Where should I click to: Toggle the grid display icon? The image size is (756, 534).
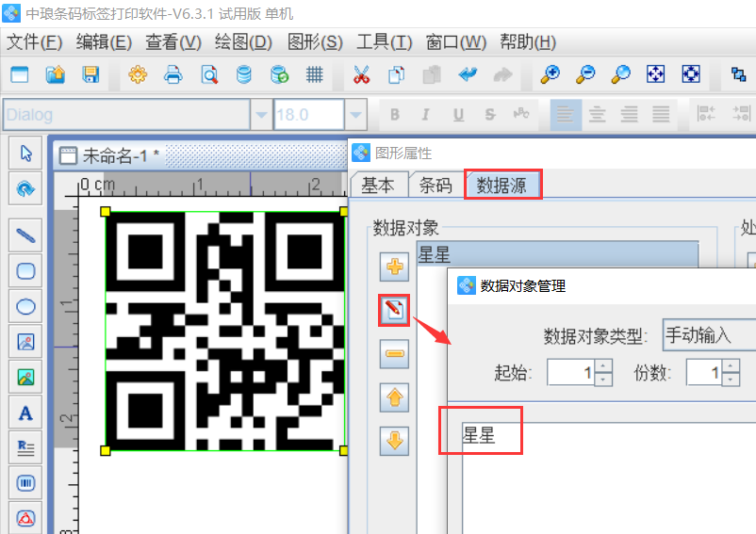coord(314,74)
